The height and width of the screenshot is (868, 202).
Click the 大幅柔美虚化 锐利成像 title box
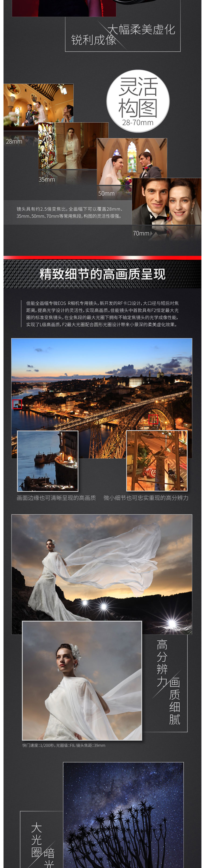click(x=123, y=34)
